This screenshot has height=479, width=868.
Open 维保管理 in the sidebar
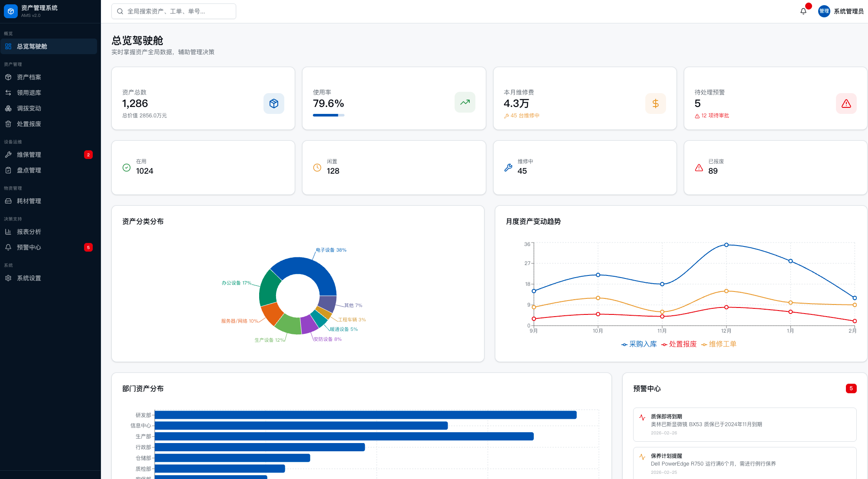(x=29, y=155)
